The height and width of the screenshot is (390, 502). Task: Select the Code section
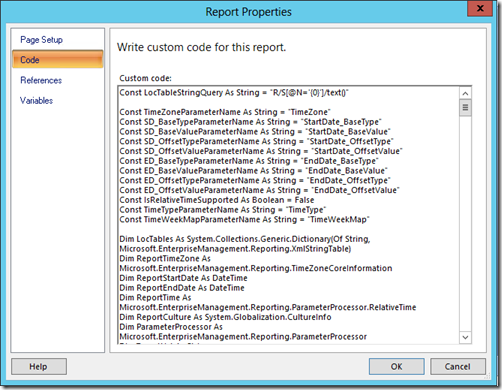click(58, 59)
